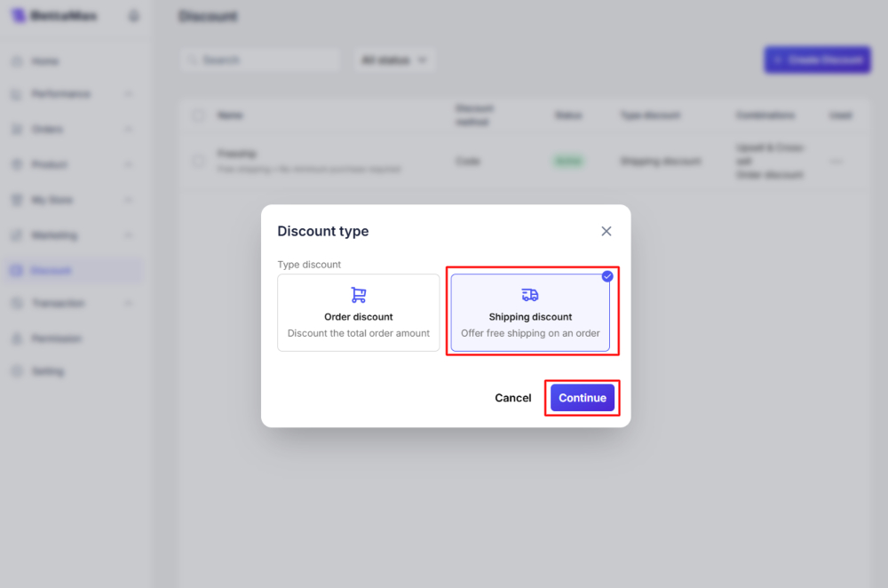Go to Orders in the sidebar
Screen dimensions: 888x588
click(x=48, y=130)
